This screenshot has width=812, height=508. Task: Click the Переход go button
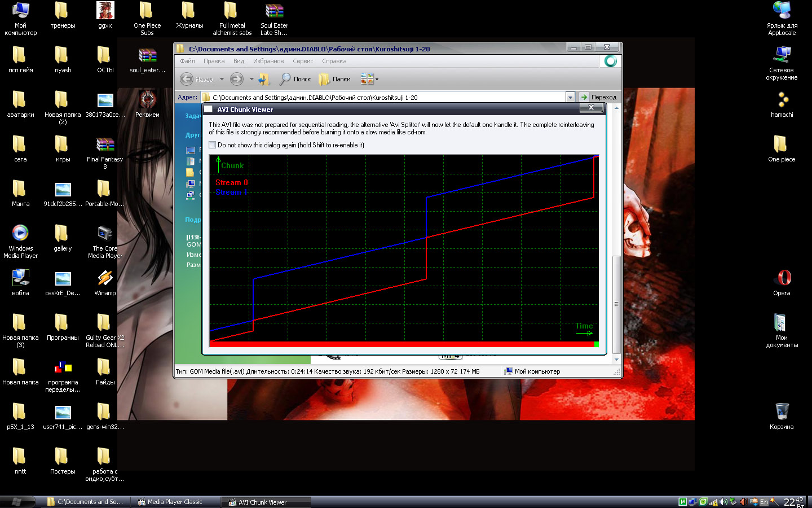pyautogui.click(x=598, y=97)
